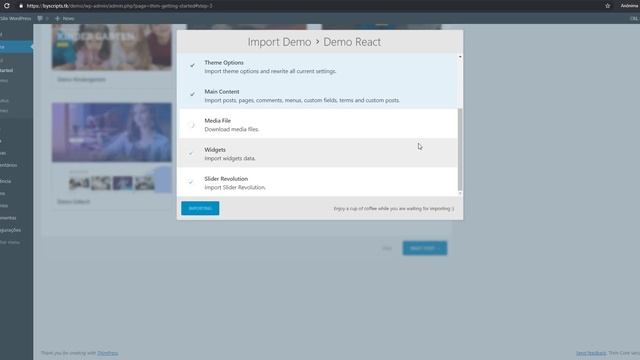The image size is (640, 360).
Task: Reload the page with the browser refresh icon
Action: [x=7, y=6]
